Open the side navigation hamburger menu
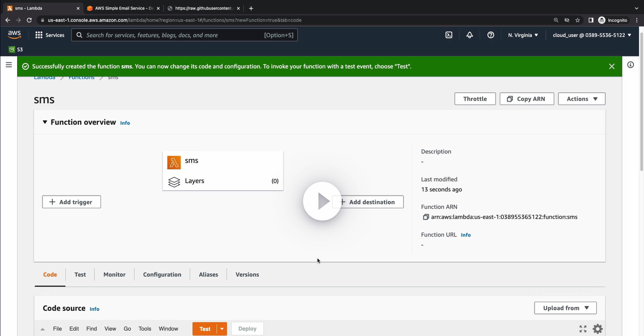 (9, 65)
